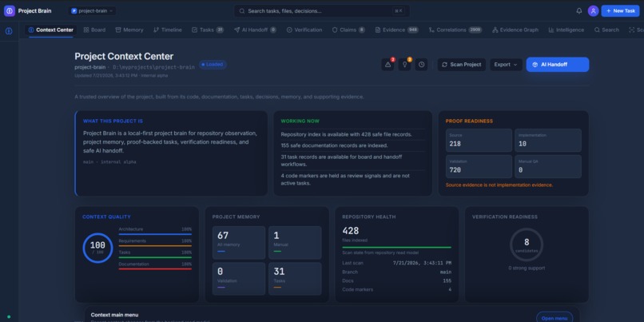Viewport: 644px width, 322px height.
Task: Open the Manual memory 1 tile
Action: click(295, 243)
